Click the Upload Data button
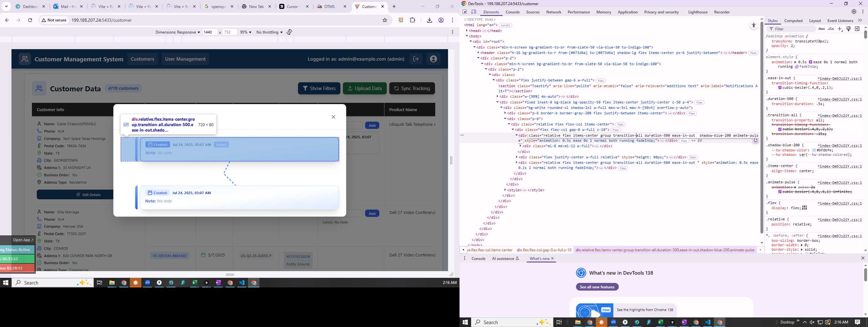868x327 pixels. (x=364, y=88)
